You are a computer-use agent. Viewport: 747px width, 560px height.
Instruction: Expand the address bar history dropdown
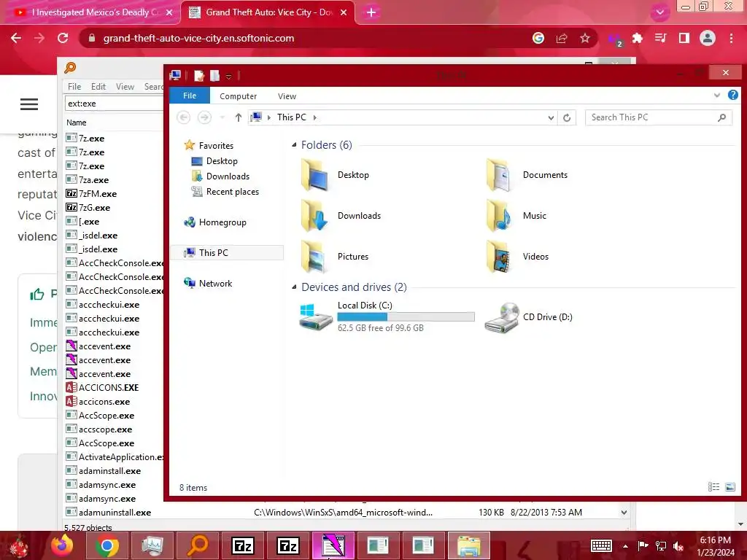[551, 117]
